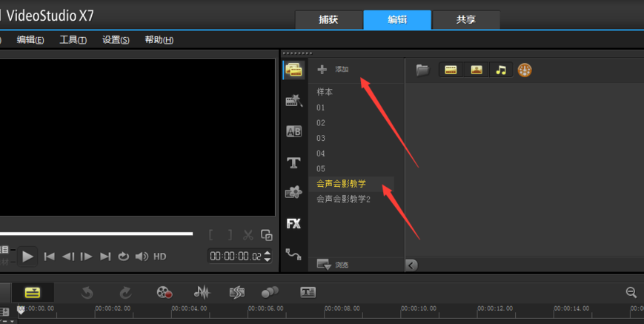This screenshot has height=324, width=644.
Task: Select the 样本 library folder
Action: pyautogui.click(x=325, y=92)
